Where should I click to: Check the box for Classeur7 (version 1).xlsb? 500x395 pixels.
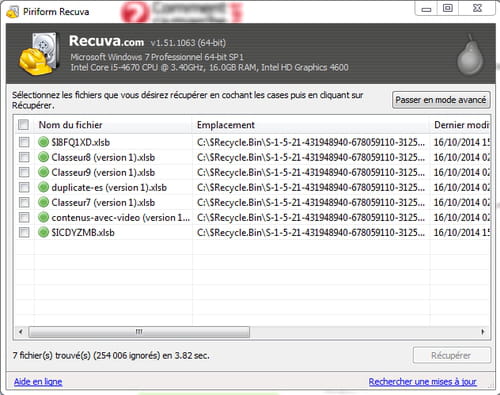(24, 202)
